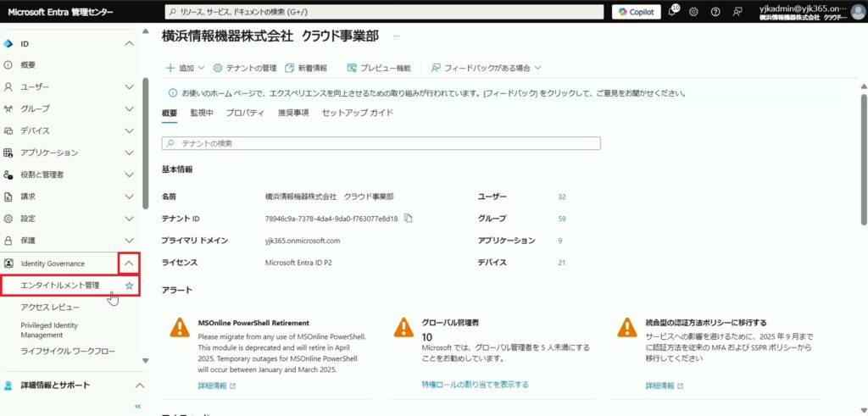
Task: Click the application count 9 link
Action: pyautogui.click(x=560, y=241)
